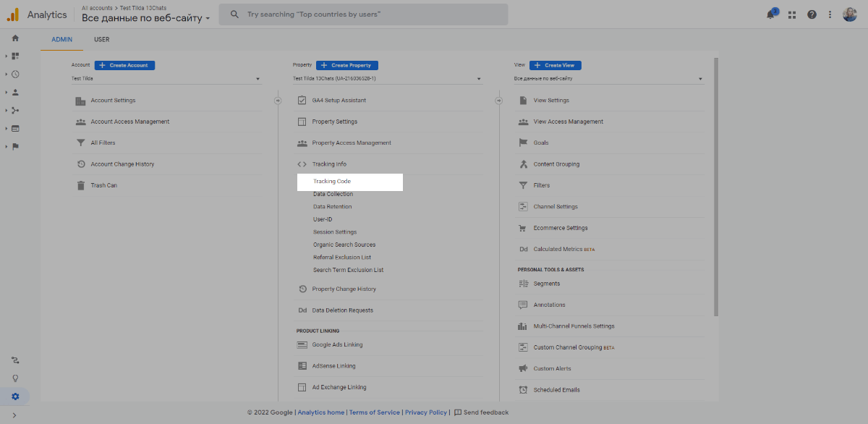
Task: Select Tracking Code menu item
Action: [332, 182]
